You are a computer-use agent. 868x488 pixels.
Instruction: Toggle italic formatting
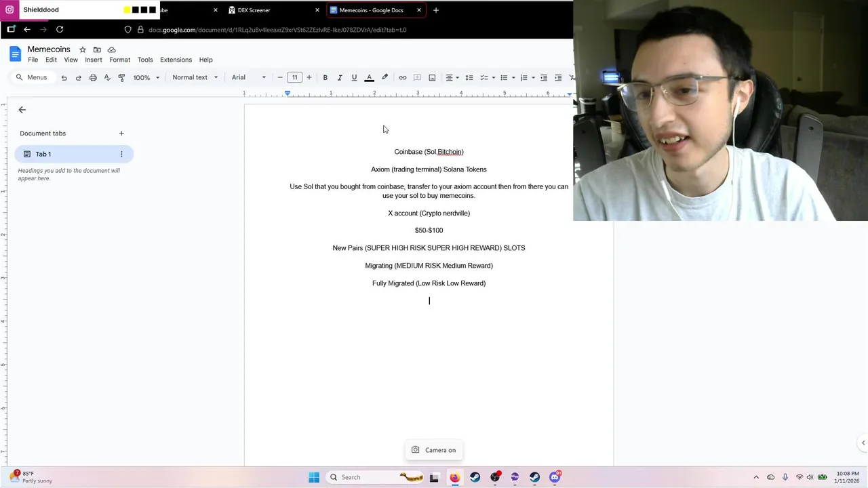pos(340,77)
